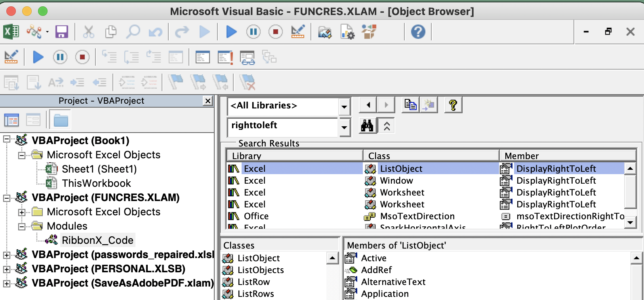Select the Window class search result

(396, 181)
